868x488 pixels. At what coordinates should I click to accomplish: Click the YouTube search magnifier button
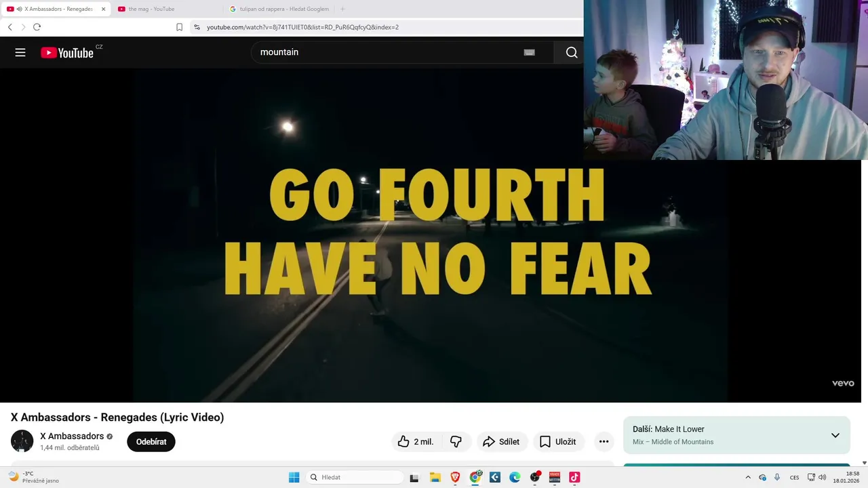(572, 52)
